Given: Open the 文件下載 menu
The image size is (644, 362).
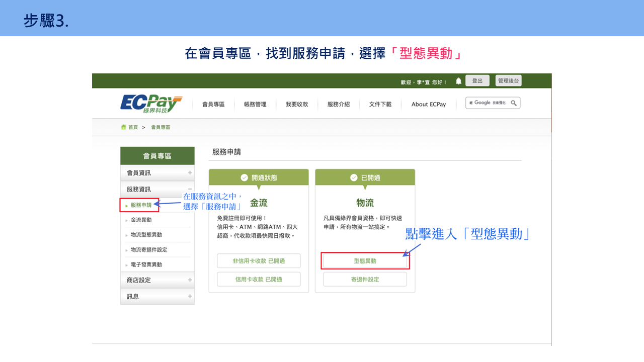Looking at the screenshot, I should [380, 105].
